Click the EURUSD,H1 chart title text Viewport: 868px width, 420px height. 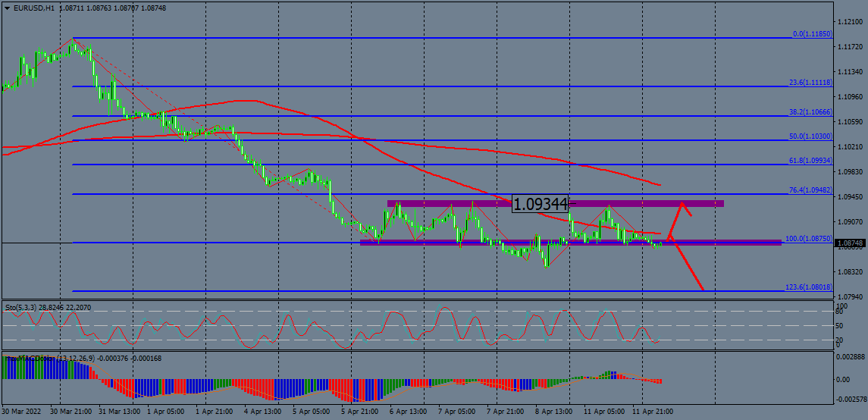tap(33, 8)
